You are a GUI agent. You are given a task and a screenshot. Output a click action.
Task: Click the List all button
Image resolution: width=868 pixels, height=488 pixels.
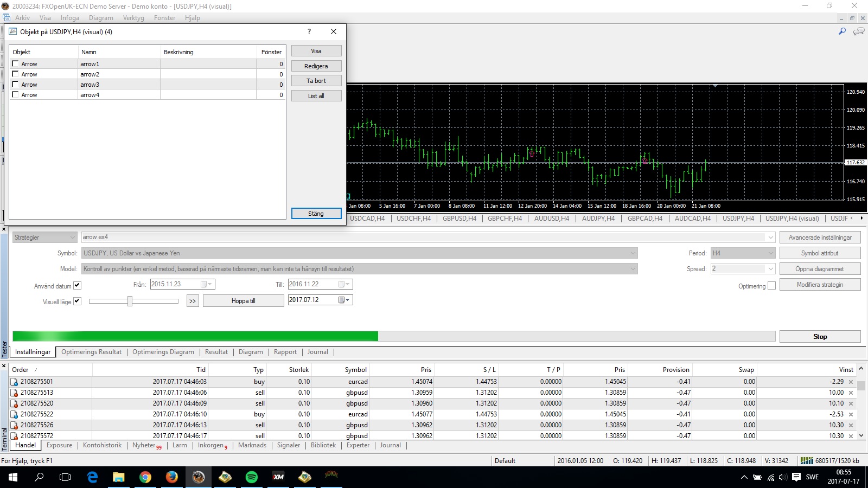(316, 96)
